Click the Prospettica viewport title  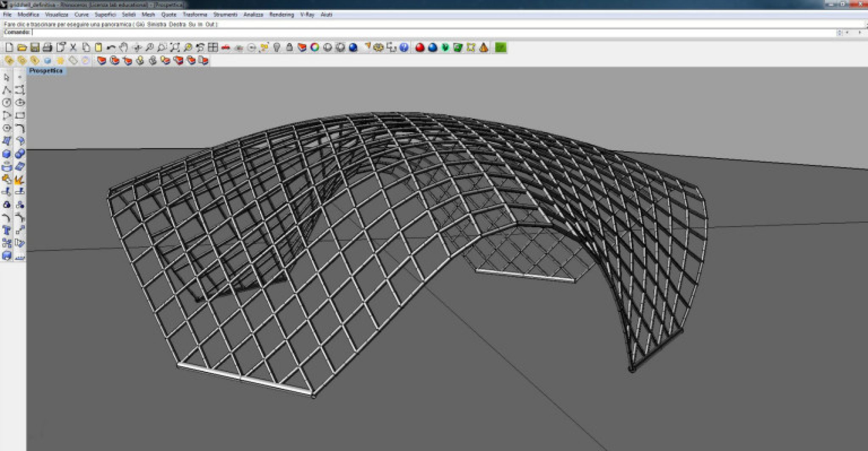(x=46, y=71)
